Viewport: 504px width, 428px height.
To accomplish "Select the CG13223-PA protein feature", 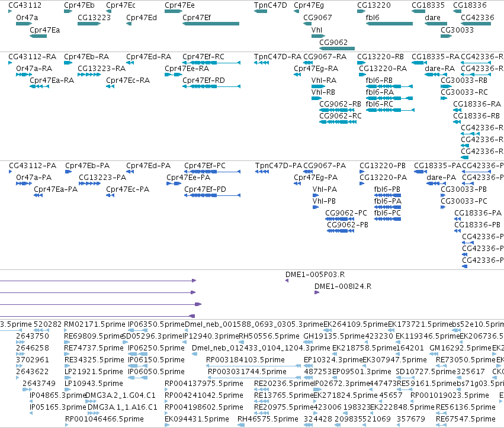I will coord(89,184).
